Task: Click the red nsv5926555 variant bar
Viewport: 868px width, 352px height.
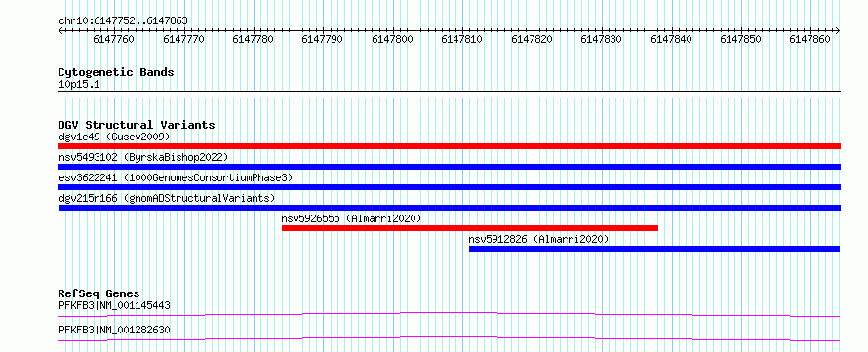Action: 470,228
